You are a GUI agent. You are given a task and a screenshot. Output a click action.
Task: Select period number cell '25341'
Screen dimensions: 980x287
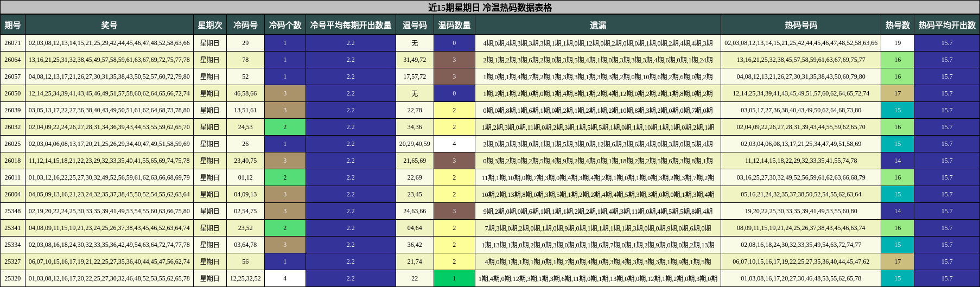tap(12, 228)
